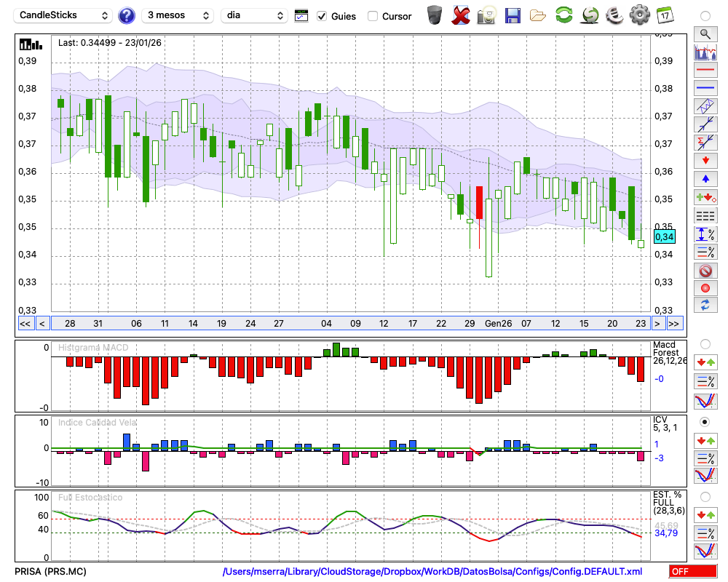
Task: Open the dia interval dropdown
Action: pos(254,15)
